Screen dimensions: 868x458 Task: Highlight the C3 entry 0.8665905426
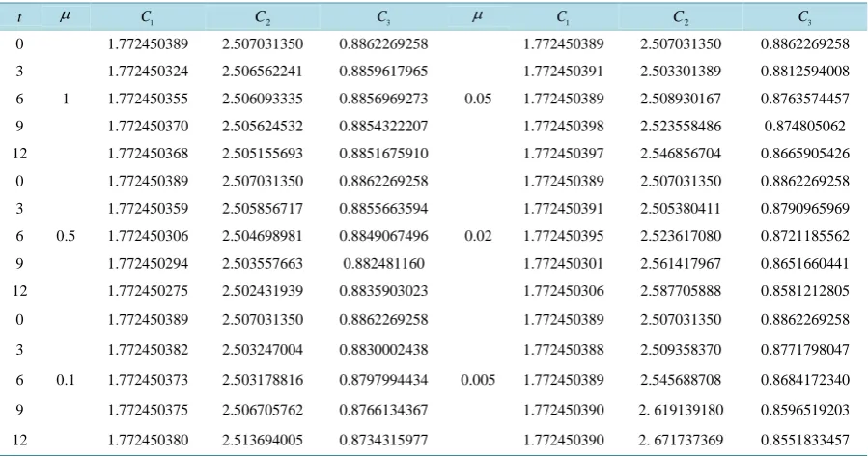(805, 154)
